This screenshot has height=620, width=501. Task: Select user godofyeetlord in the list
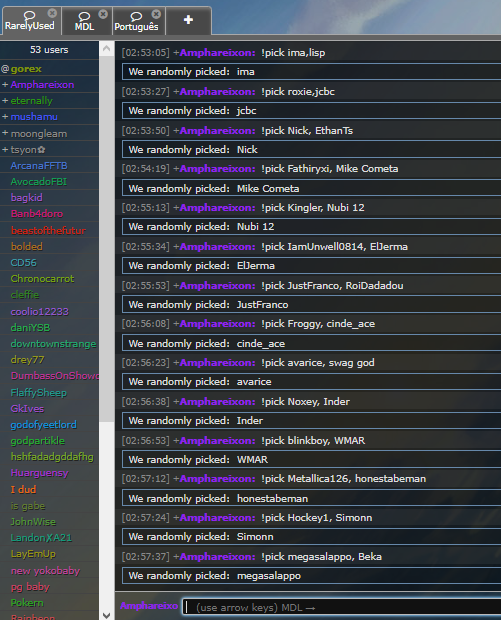pos(43,425)
